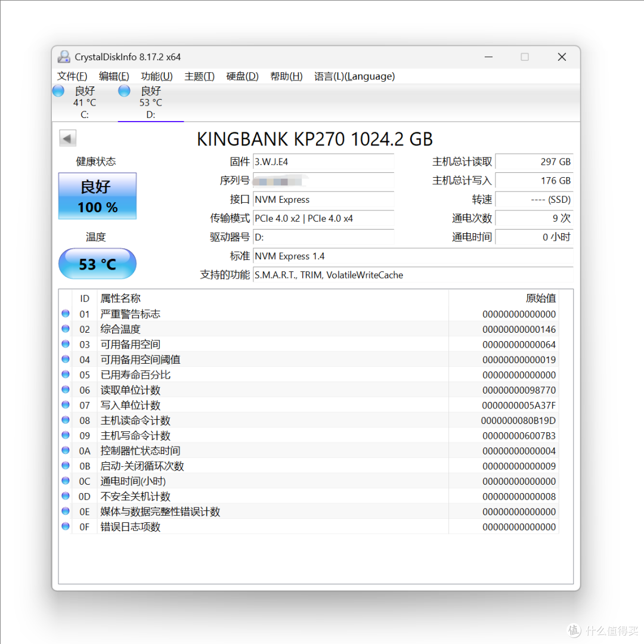
Task: Click status orb for attribute 0E 媒体与数据完整性错误计数
Action: pyautogui.click(x=66, y=512)
